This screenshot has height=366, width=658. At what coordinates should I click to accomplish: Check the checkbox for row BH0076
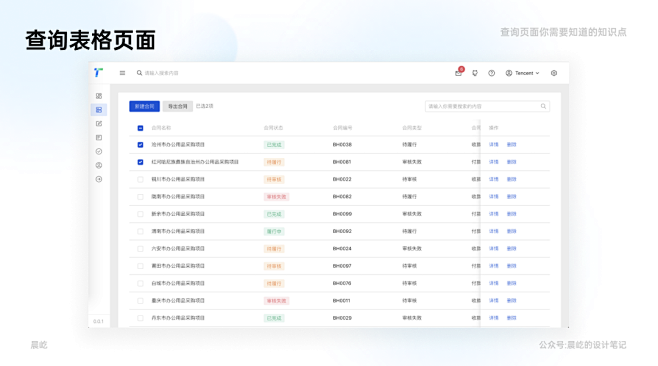coord(140,284)
